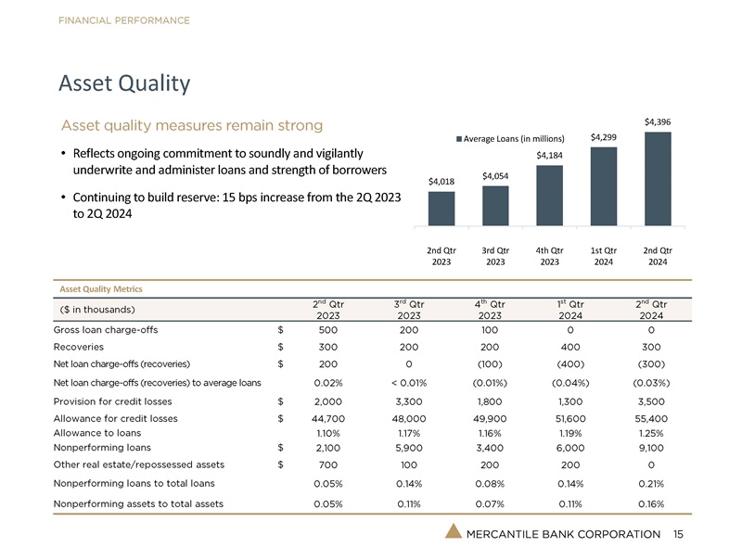Click the 55,400 allowance for credit losses value

tap(649, 419)
